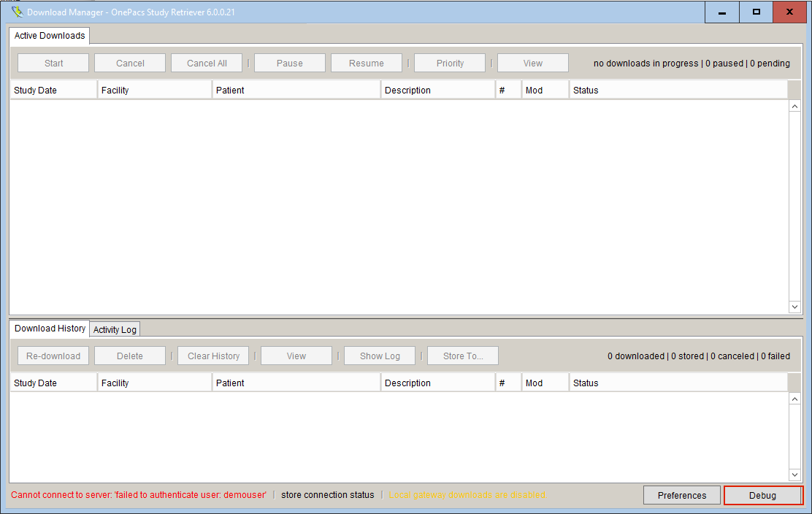
Task: Sort Active Downloads by Status column
Action: [x=678, y=90]
